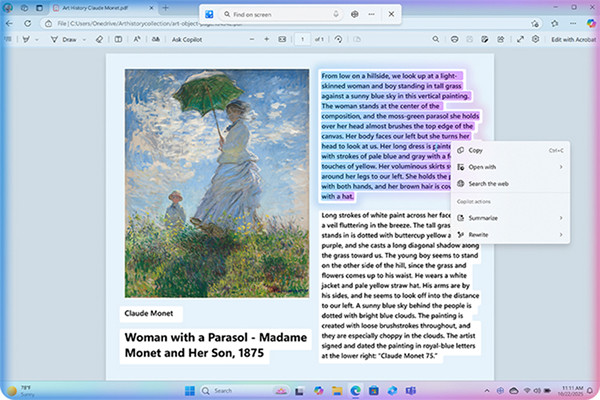Open the tab actions menu icon
This screenshot has height=400, width=600.
point(39,8)
